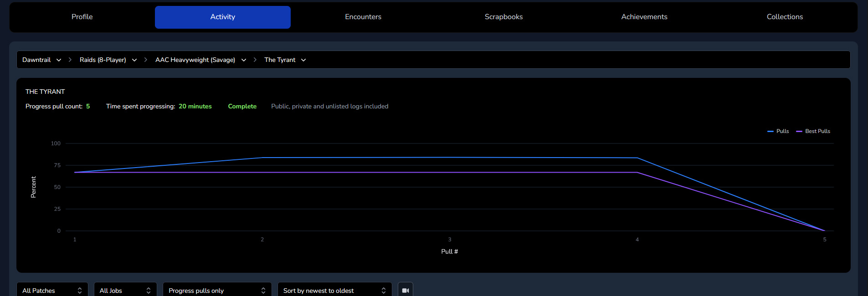Screen dimensions: 868x296
Task: Open the Profile tab
Action: (x=82, y=17)
